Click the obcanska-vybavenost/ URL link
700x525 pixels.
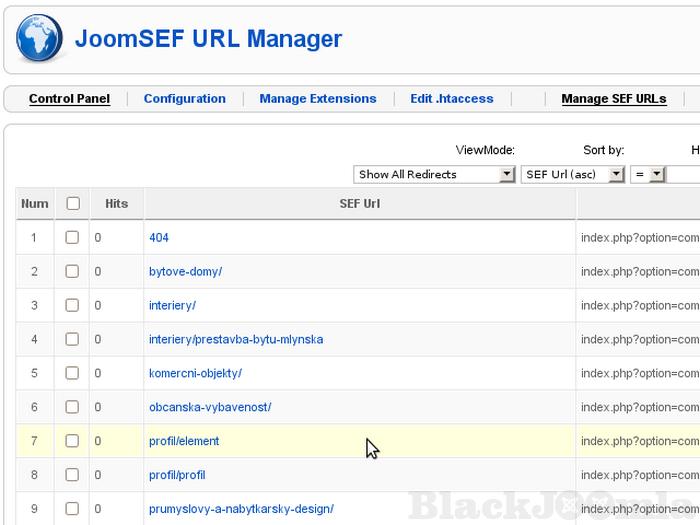(210, 408)
